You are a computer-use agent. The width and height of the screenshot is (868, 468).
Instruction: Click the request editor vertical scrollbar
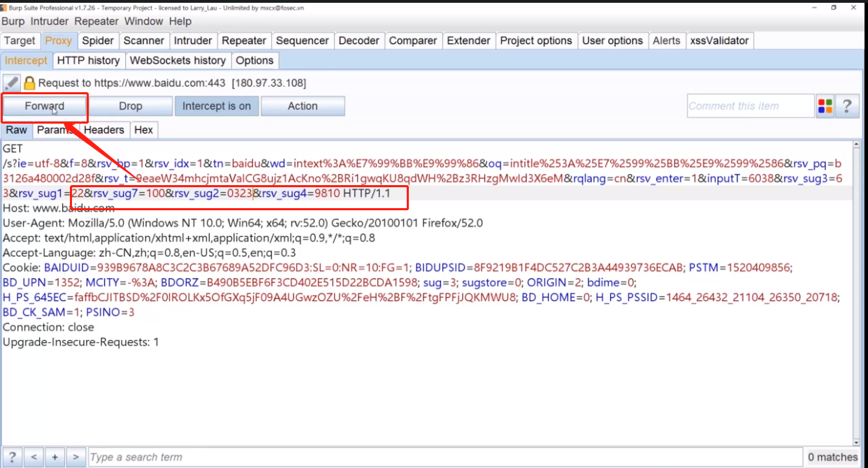[x=856, y=293]
